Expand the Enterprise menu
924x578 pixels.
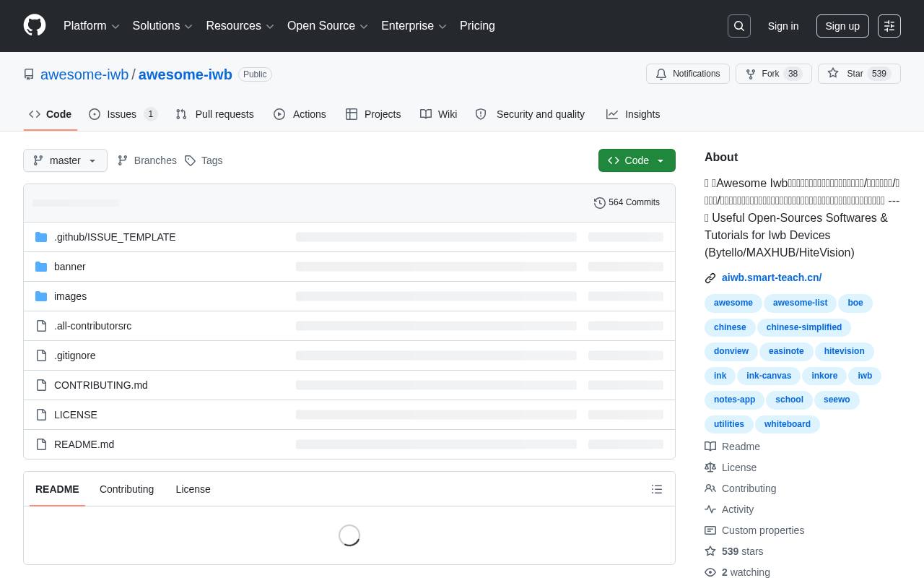[414, 26]
